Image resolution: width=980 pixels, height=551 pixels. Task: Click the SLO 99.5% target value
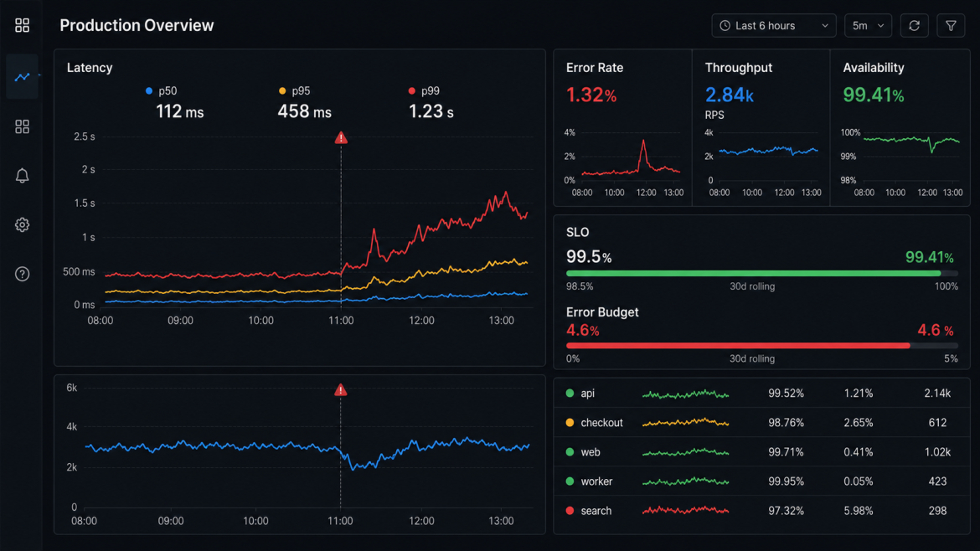coord(589,257)
